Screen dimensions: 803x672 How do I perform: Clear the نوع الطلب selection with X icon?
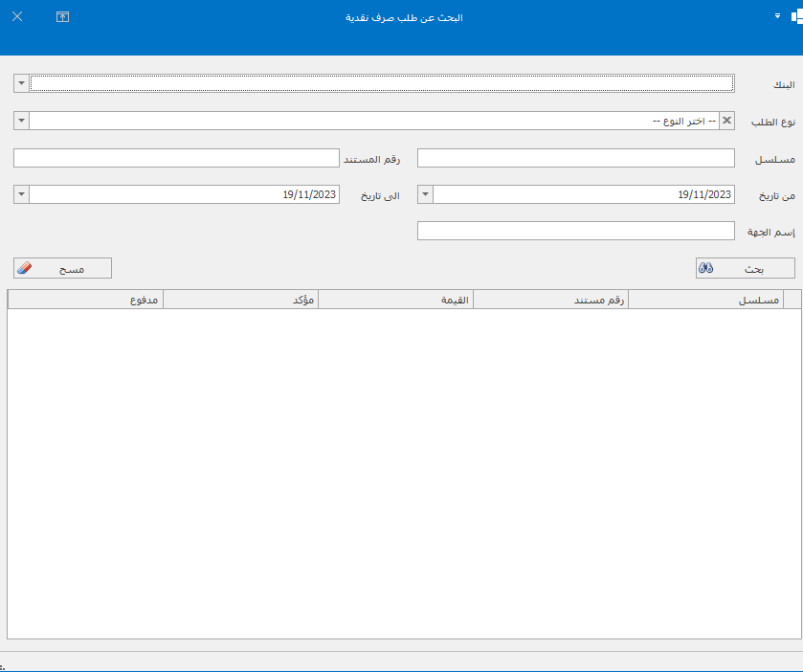click(x=726, y=121)
